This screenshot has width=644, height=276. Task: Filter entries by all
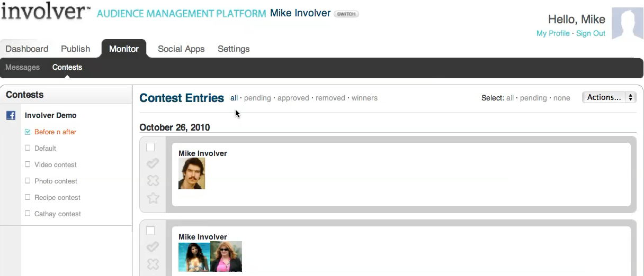pyautogui.click(x=234, y=98)
